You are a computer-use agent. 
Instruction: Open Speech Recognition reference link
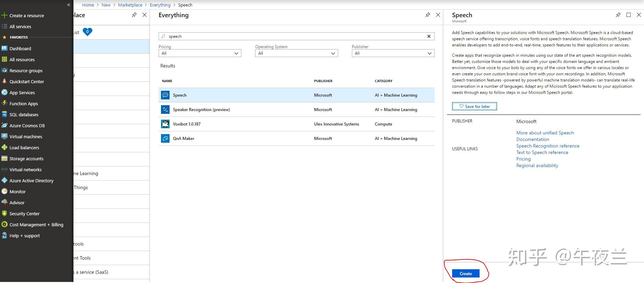548,146
